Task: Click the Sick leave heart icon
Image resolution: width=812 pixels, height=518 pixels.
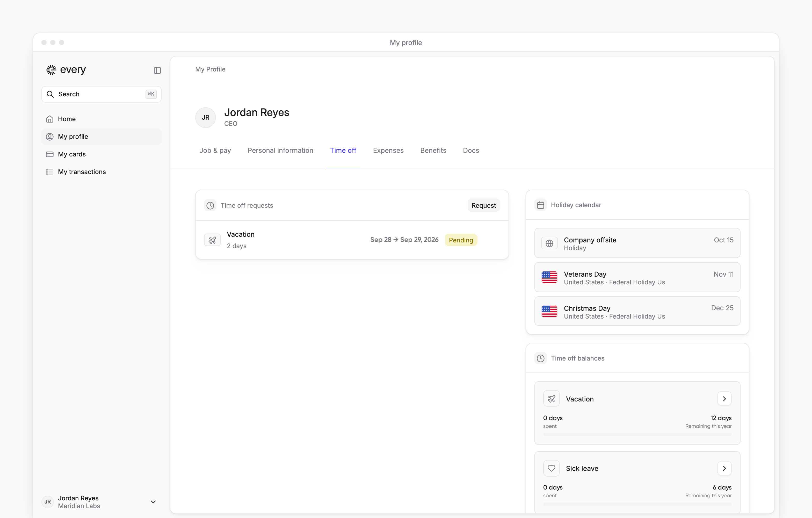Action: 551,468
